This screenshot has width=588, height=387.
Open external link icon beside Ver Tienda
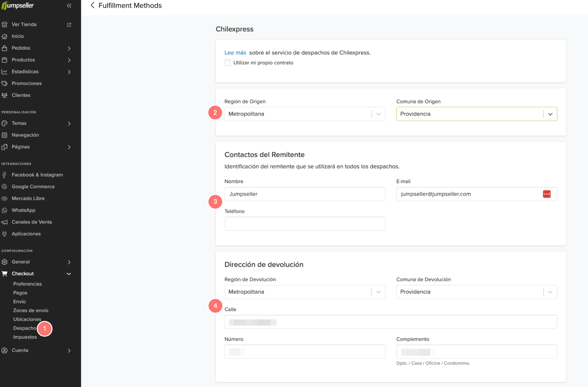click(69, 25)
